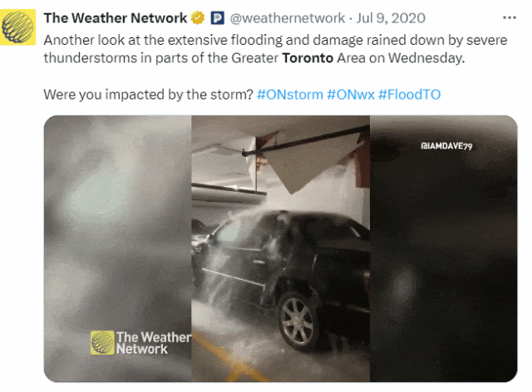Follow the #ONwx hashtag
Screen dimensions: 532x392
[351, 95]
